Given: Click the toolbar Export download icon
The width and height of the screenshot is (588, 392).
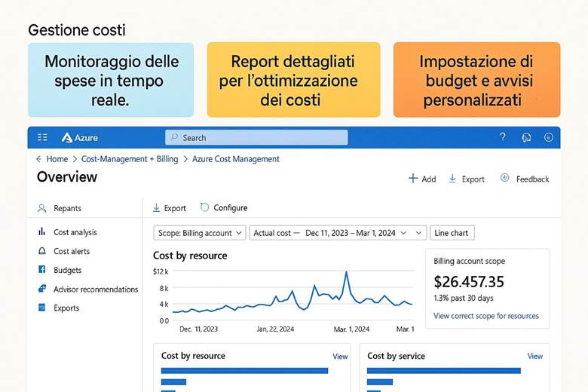Looking at the screenshot, I should [x=156, y=207].
